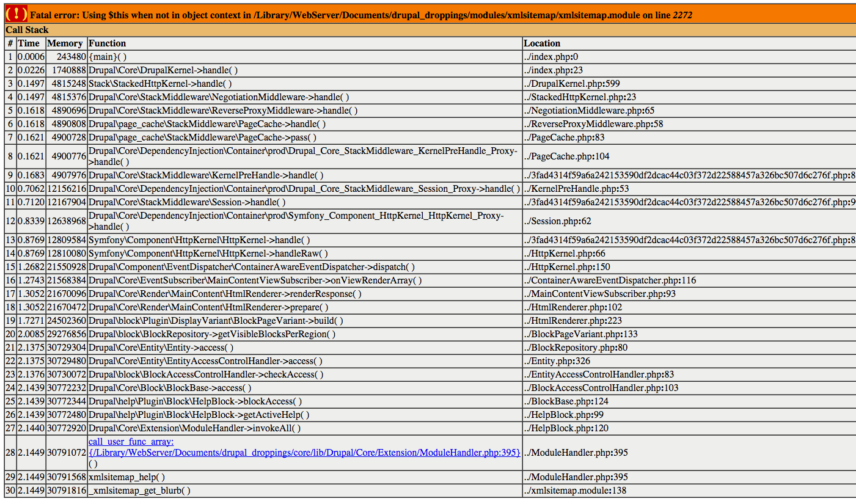
Task: Click location '../HelpBlock.php:99'
Action: 564,415
